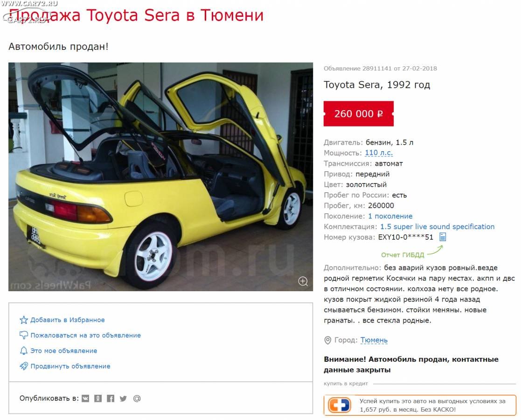Open the GIBDD report document icon
Viewport: 521px width, 420px height.
click(x=443, y=237)
